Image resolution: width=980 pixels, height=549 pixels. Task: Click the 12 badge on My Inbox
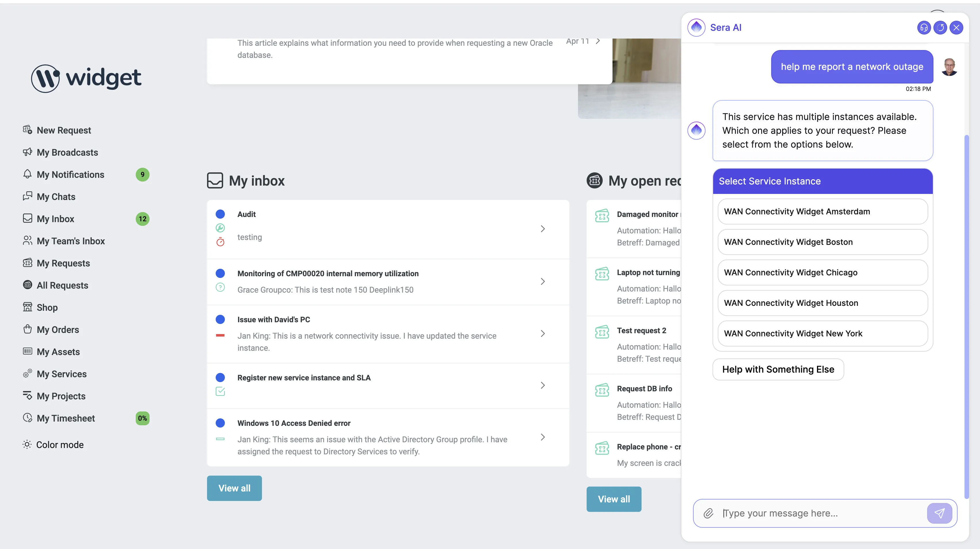coord(143,219)
